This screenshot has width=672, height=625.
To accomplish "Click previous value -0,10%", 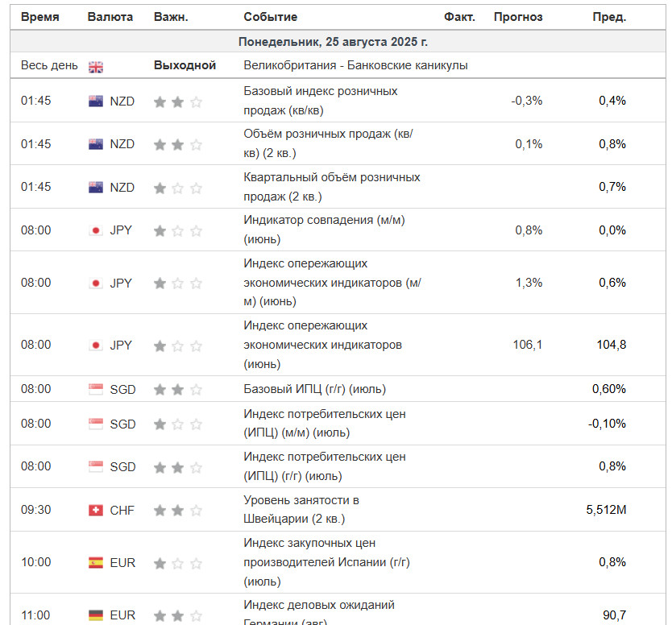I will pyautogui.click(x=607, y=424).
